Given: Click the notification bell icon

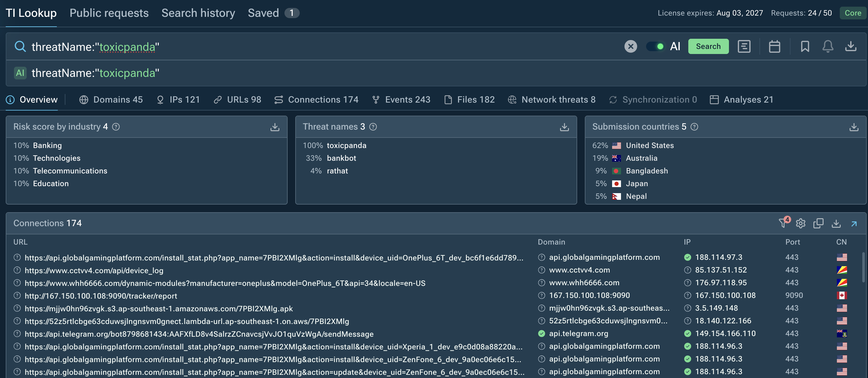Looking at the screenshot, I should tap(828, 46).
